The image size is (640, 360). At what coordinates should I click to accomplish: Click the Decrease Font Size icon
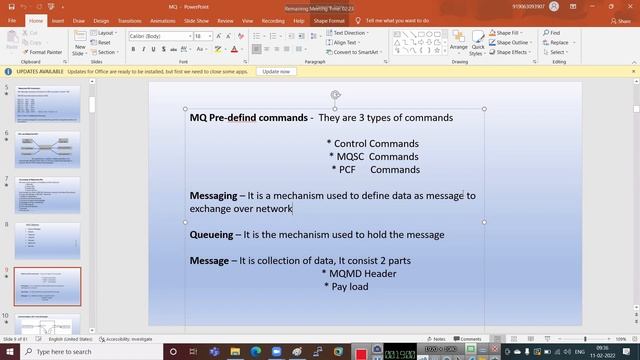click(229, 36)
